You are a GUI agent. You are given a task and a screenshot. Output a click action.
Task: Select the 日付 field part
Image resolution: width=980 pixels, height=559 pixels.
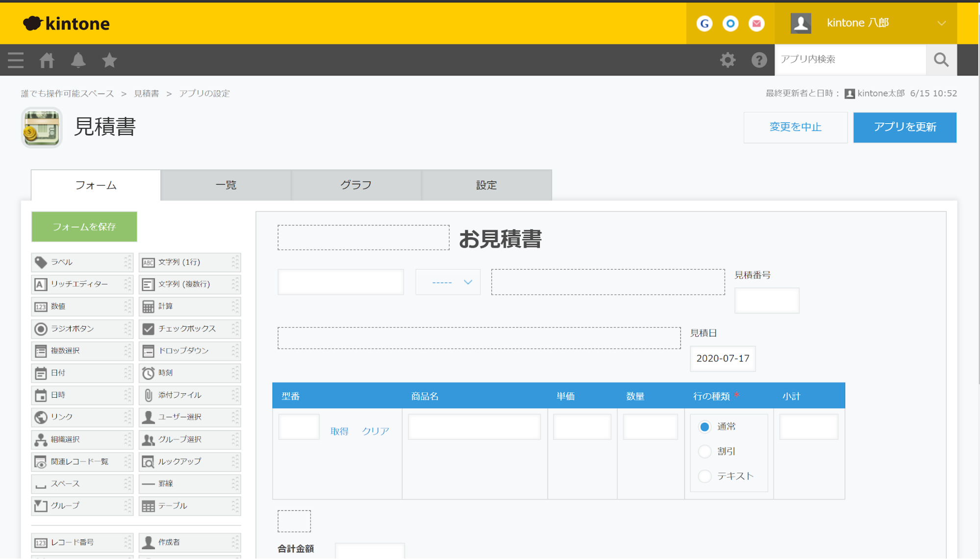[82, 373]
